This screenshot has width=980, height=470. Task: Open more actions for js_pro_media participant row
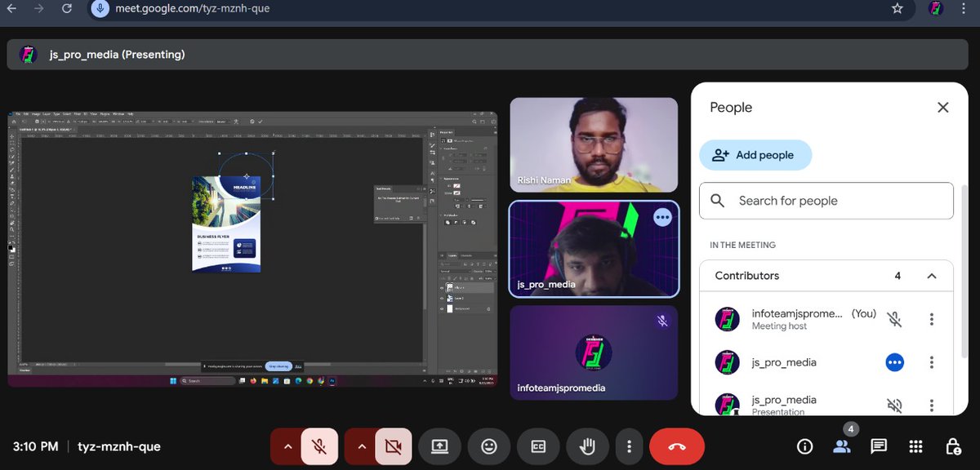(x=932, y=362)
